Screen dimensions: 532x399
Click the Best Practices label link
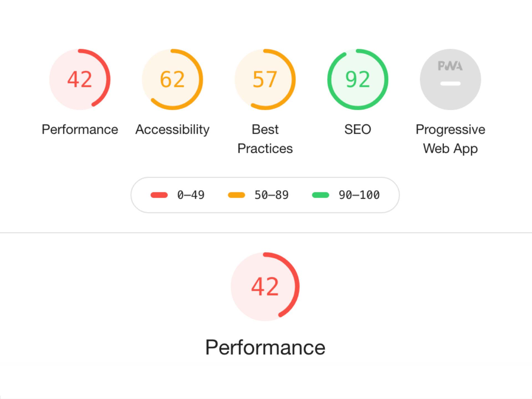[265, 138]
